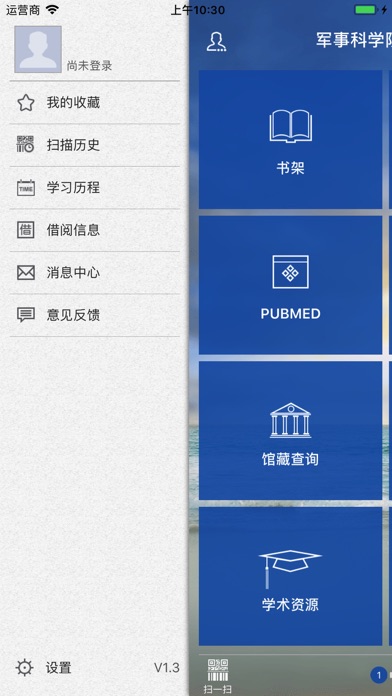This screenshot has width=392, height=696.
Task: Click the 借 borrow icon
Action: [26, 230]
